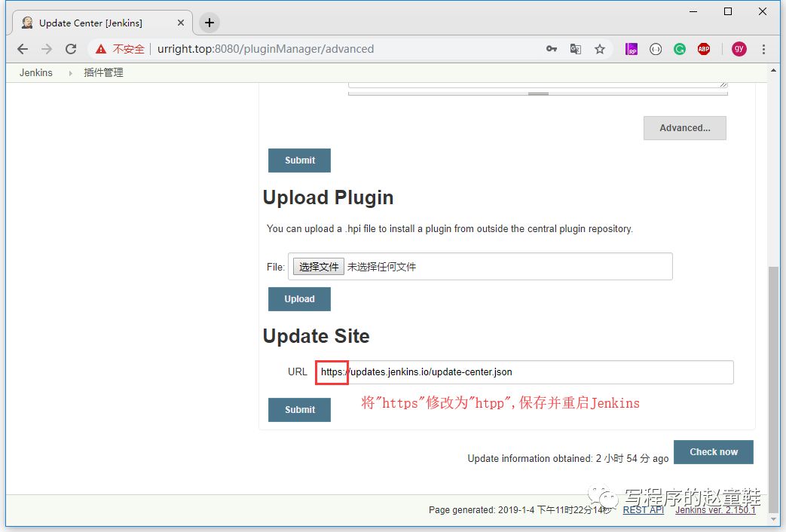Expand the breadcrumb arrow after Jenkins
Screen dimensions: 786x532
coord(70,73)
